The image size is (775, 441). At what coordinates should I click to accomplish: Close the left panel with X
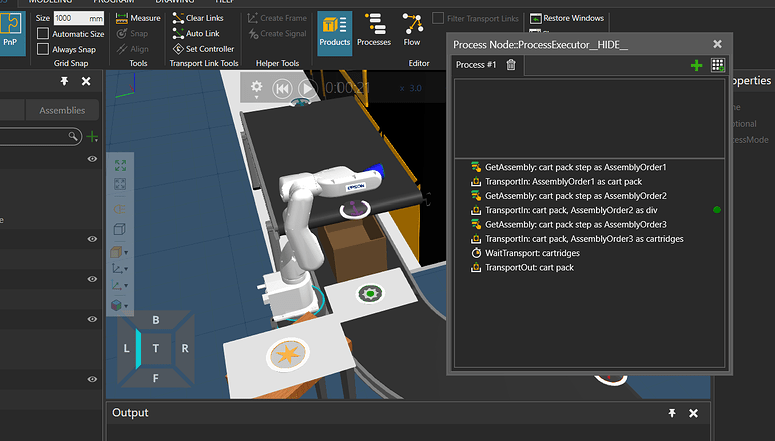[86, 81]
